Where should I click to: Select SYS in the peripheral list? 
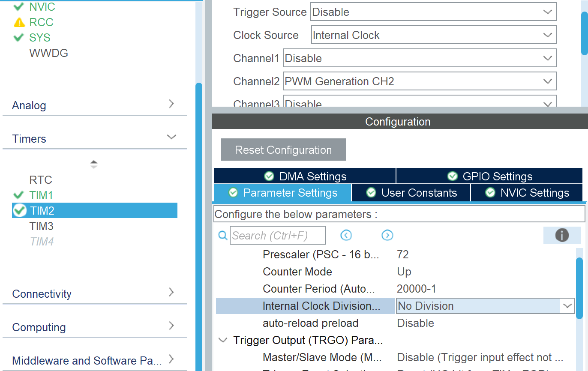pos(40,38)
